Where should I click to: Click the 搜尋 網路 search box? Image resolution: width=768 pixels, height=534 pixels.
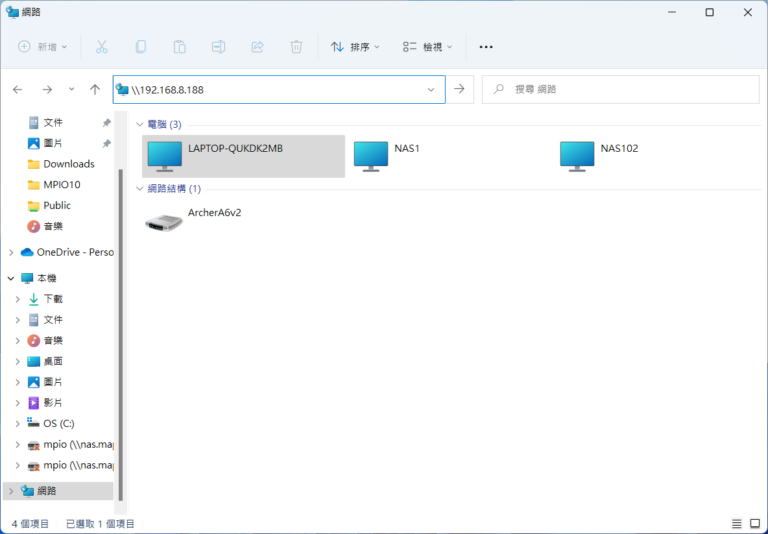(621, 89)
